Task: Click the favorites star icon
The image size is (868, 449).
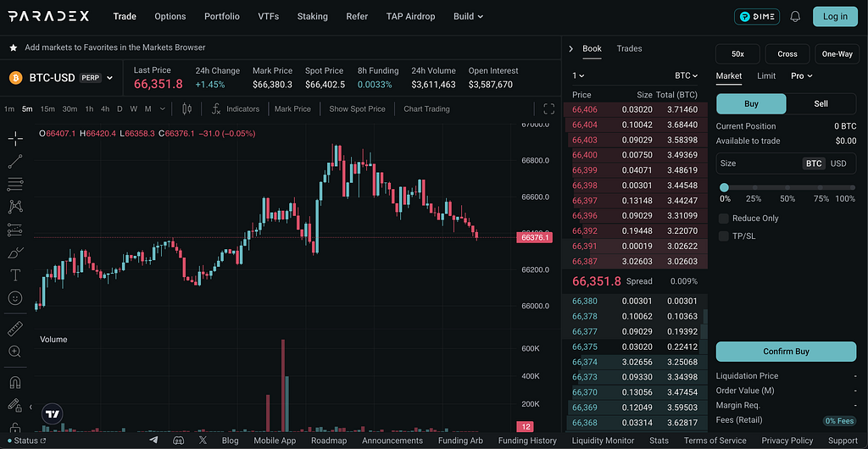Action: pyautogui.click(x=14, y=47)
